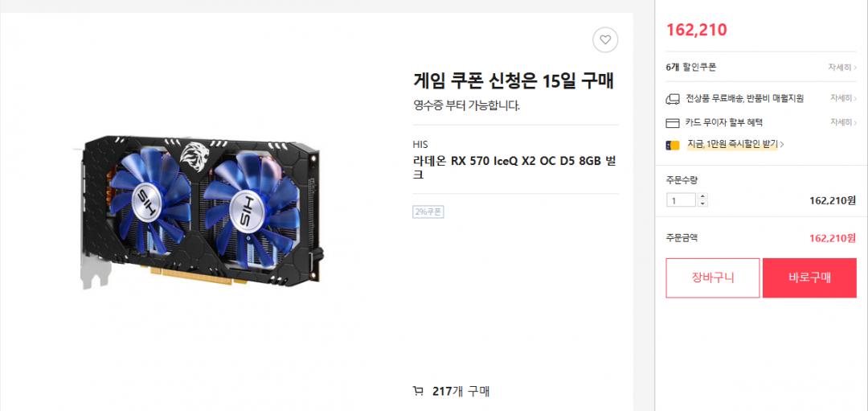The height and width of the screenshot is (411, 868).
Task: Open 지금, 1만원 즉시할인 받기 link
Action: click(735, 144)
